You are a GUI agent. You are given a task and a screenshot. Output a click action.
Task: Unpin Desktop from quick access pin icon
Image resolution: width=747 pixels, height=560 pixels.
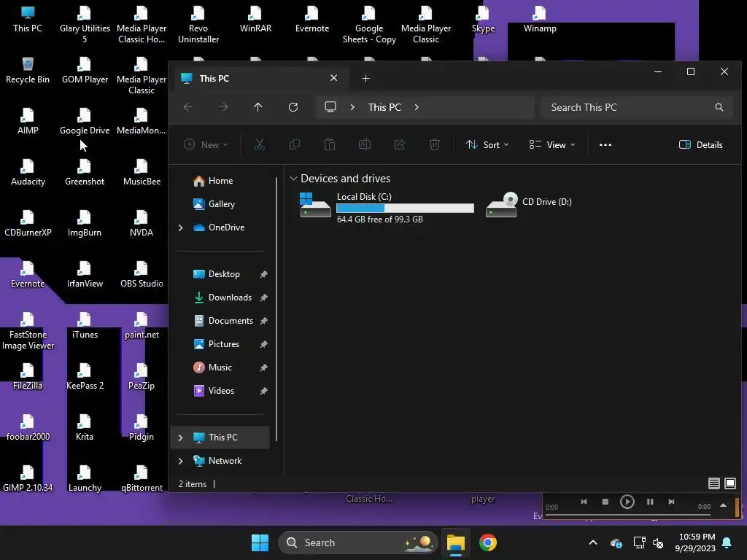click(x=263, y=274)
